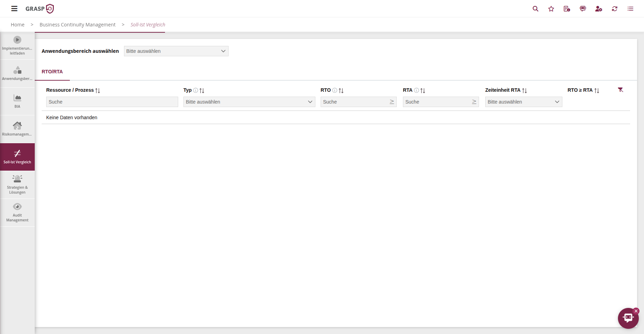Open the Zeiteinheit RTA filter dropdown
The image size is (644, 334).
click(x=523, y=102)
